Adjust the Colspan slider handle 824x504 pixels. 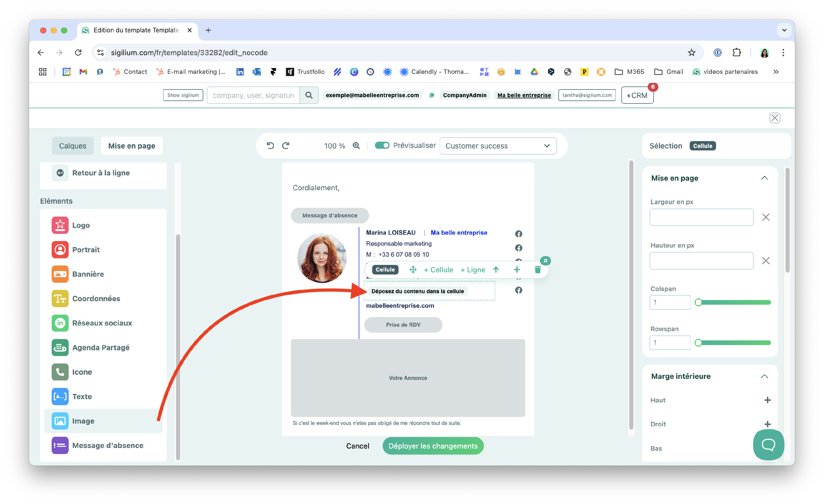click(x=698, y=303)
